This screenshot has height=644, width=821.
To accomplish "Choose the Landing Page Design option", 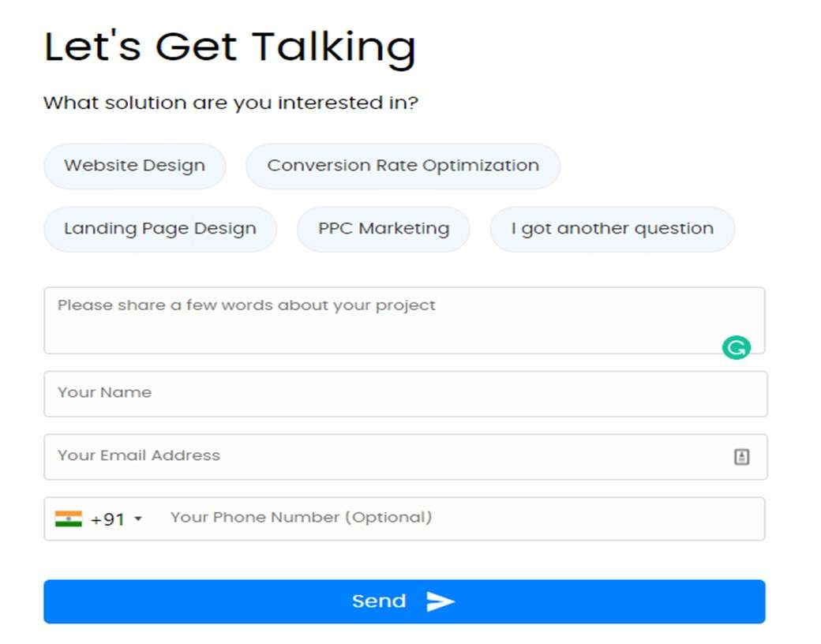I will pyautogui.click(x=160, y=229).
